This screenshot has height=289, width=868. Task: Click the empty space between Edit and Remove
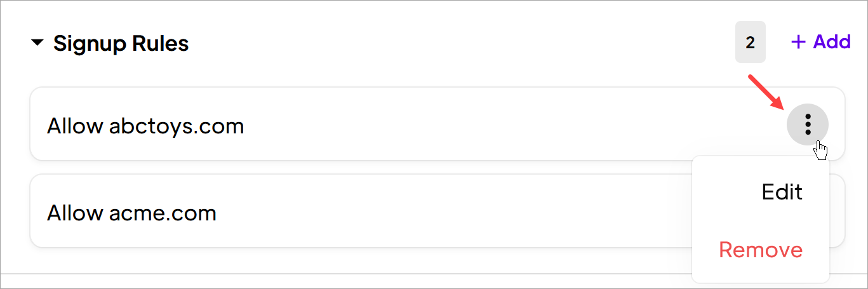point(760,221)
